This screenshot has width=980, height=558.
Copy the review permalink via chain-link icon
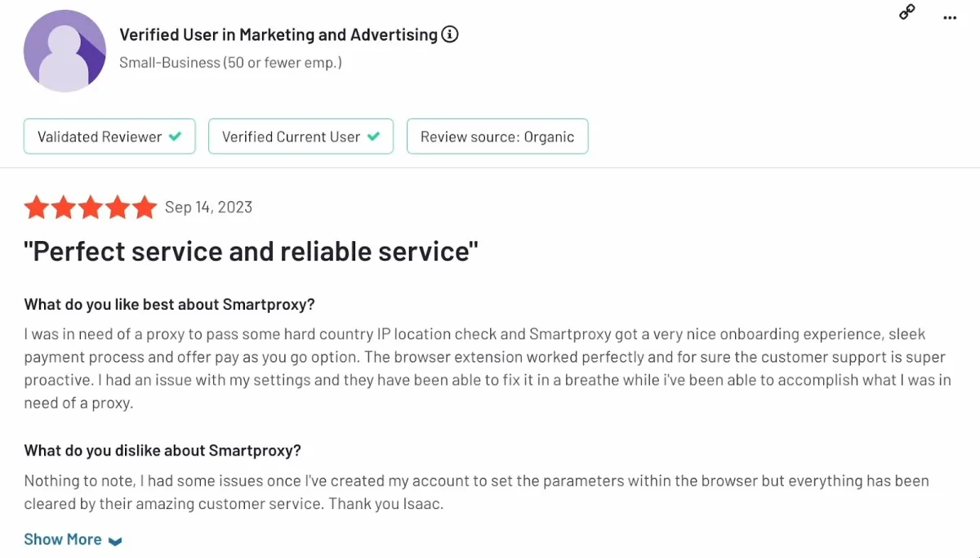click(x=906, y=12)
